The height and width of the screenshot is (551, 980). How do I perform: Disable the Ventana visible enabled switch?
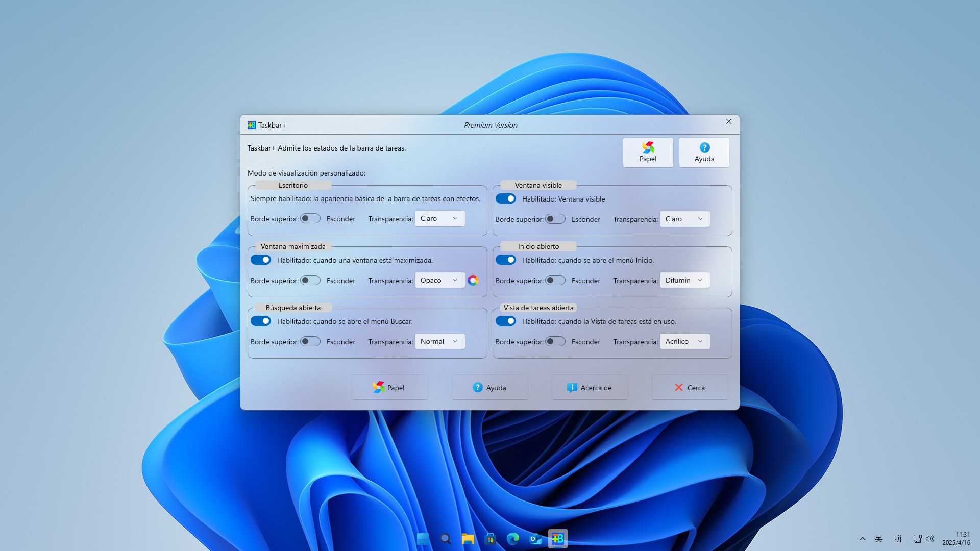pos(506,198)
